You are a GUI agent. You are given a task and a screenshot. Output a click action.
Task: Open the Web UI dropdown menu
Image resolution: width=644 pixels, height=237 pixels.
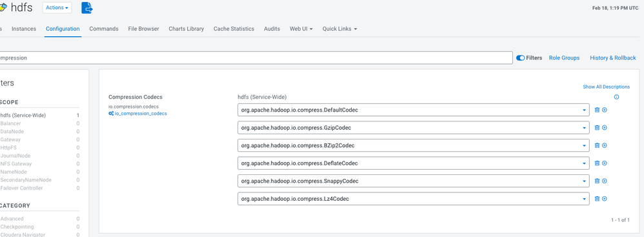coord(301,29)
